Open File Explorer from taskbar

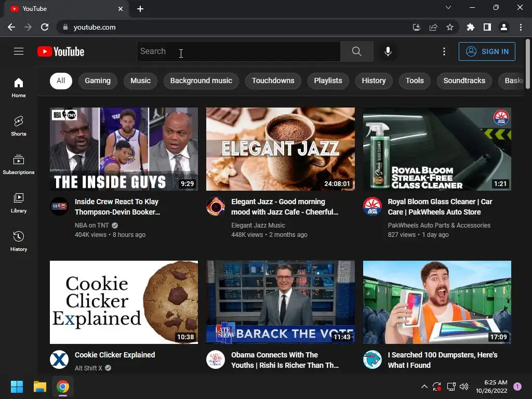[x=39, y=387]
